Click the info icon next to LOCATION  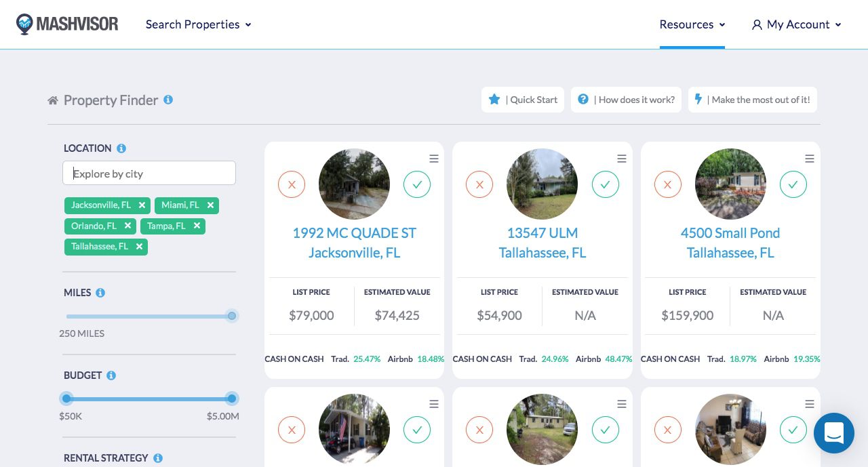(121, 148)
